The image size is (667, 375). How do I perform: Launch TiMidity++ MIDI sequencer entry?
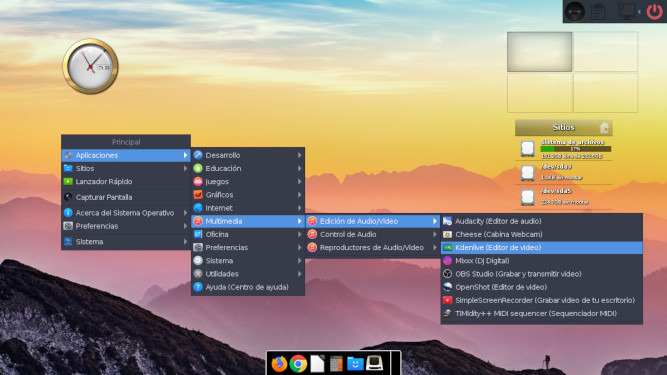click(x=542, y=313)
